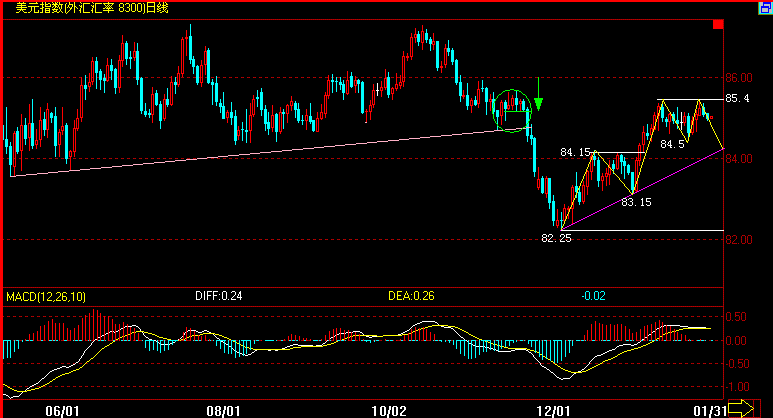
Task: Click the 82.25 bottom annotation
Action: click(556, 238)
